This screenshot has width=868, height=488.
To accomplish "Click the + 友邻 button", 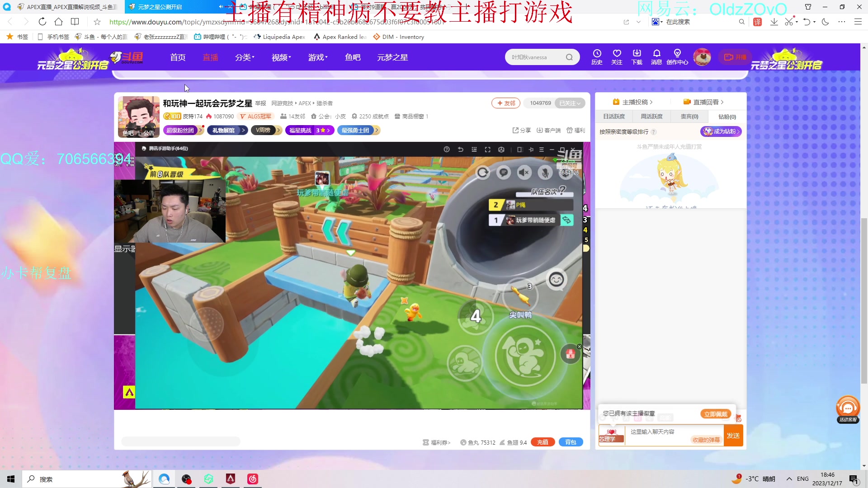I will coord(506,103).
